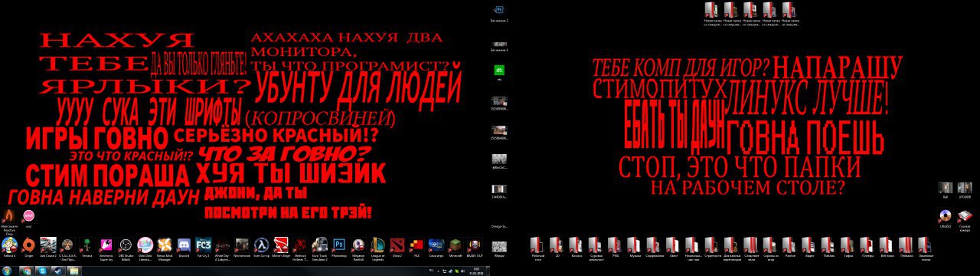Viewport: 980px width, 276px height.
Task: Launch OBS Studio (64bit) shortcut
Action: pyautogui.click(x=126, y=248)
